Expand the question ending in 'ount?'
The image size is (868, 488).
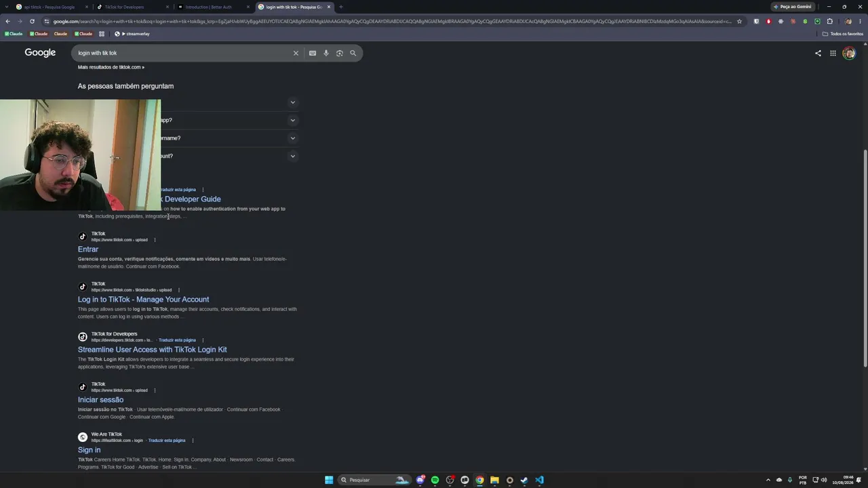pos(293,156)
